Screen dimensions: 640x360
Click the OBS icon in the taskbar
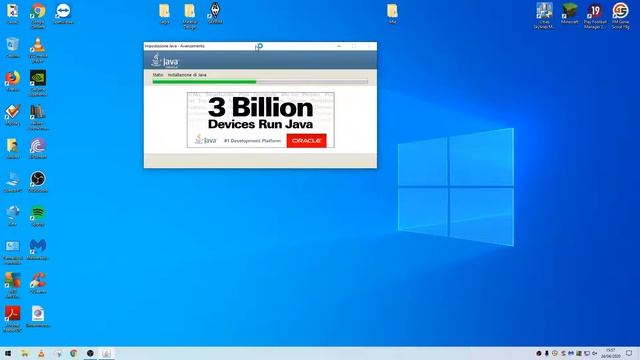[x=90, y=353]
